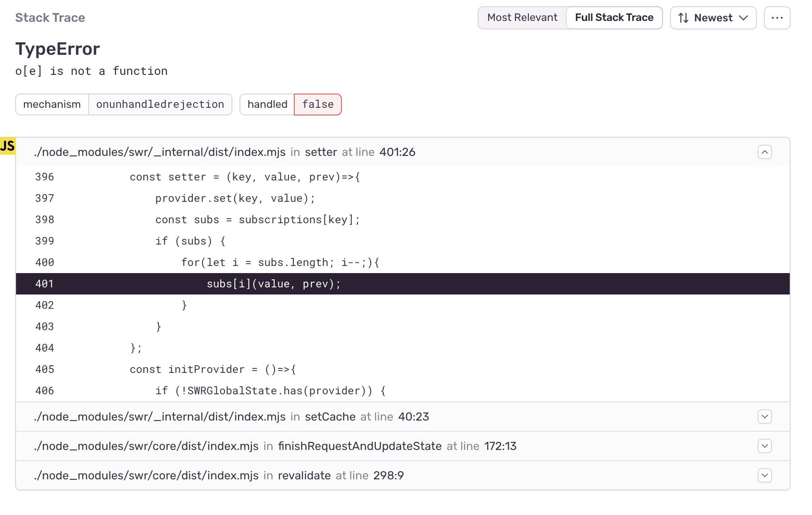The height and width of the screenshot is (515, 812).
Task: Click the chevron on the setCache frame
Action: pyautogui.click(x=764, y=417)
